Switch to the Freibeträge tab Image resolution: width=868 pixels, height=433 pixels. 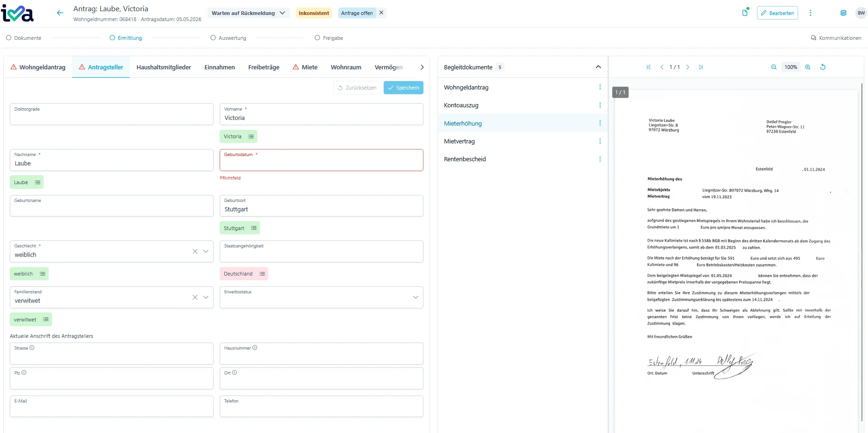click(x=264, y=67)
